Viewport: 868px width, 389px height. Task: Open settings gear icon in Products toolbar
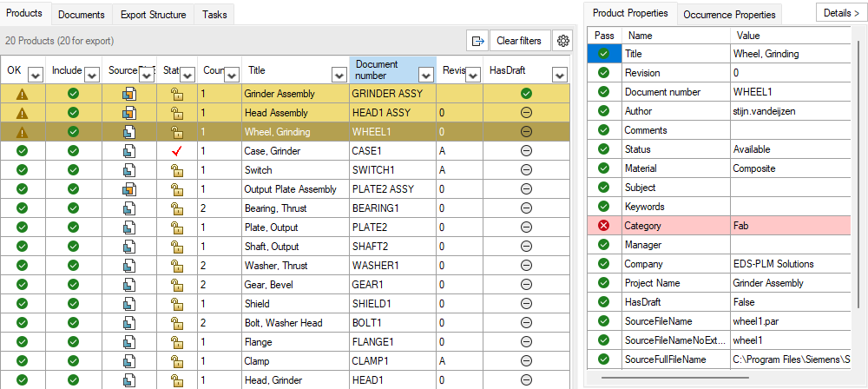point(563,41)
